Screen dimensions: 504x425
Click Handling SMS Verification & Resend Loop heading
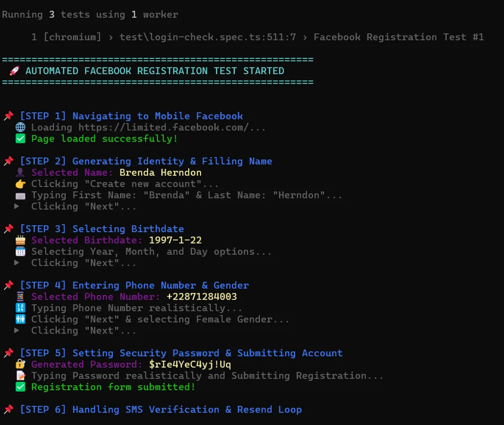click(187, 409)
